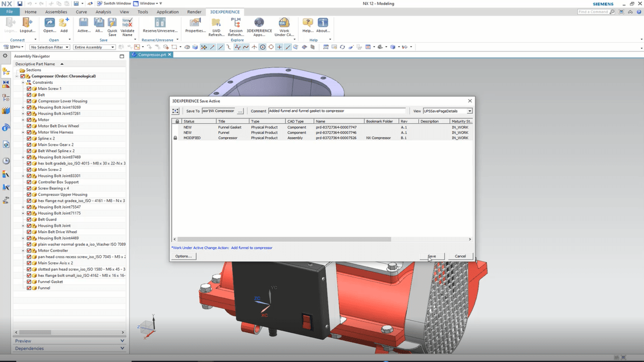Click the Cancel button in the dialog
644x362 pixels.
460,256
